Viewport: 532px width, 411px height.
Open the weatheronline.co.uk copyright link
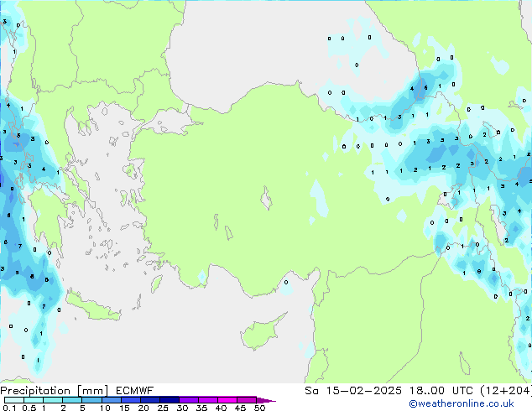(x=462, y=403)
